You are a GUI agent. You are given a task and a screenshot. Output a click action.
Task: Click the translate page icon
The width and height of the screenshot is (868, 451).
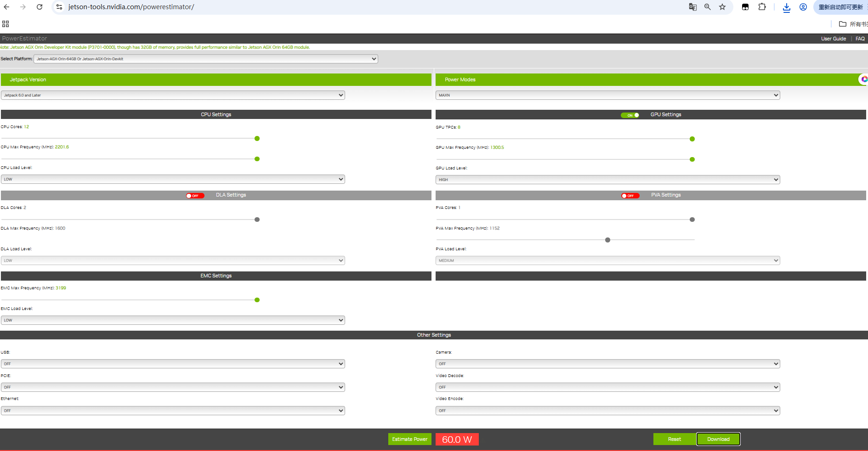coord(692,7)
